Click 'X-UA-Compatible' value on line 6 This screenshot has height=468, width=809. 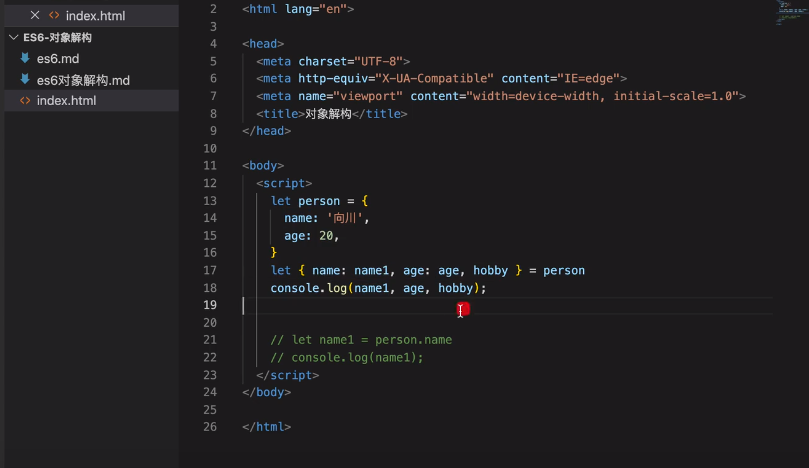pos(434,78)
